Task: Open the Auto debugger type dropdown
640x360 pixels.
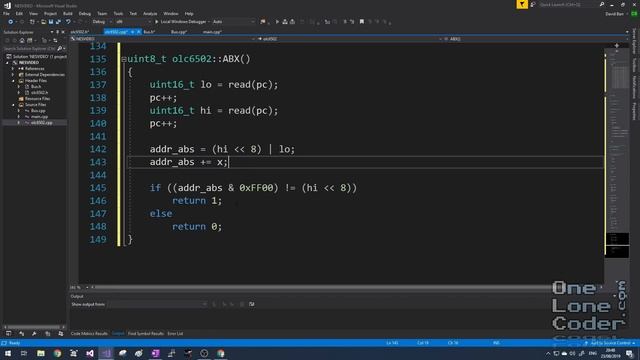Action: (233, 22)
